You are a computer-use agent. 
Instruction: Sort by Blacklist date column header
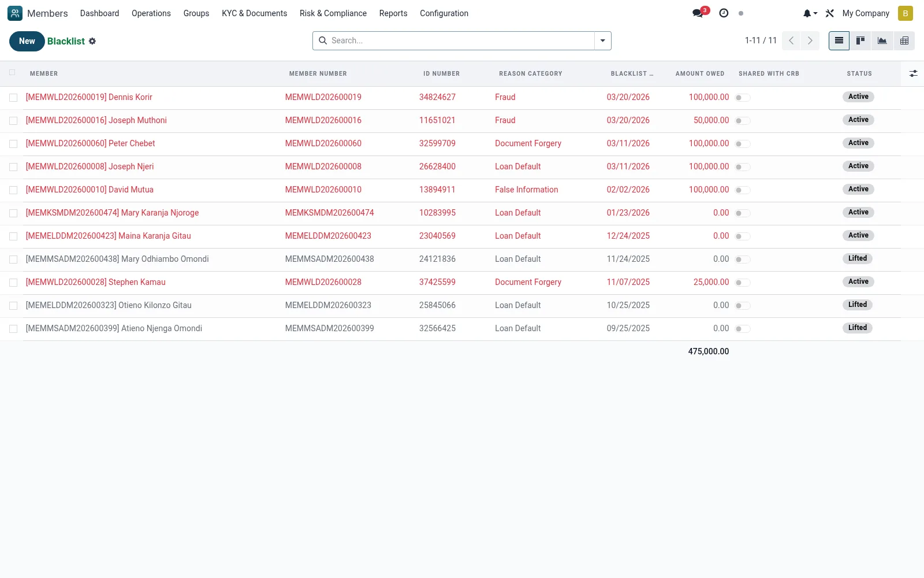(x=632, y=73)
